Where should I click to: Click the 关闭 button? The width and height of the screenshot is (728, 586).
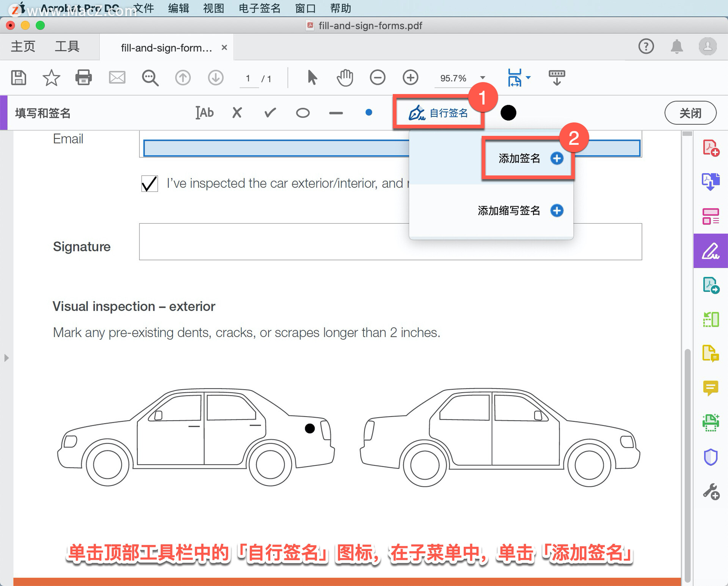(x=690, y=113)
